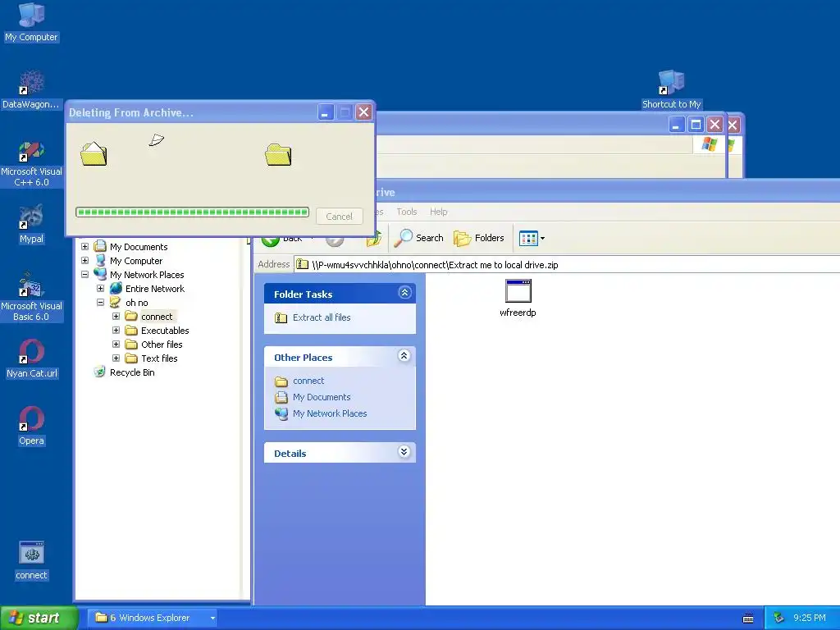Image resolution: width=840 pixels, height=630 pixels.
Task: Expand My Documents tree node
Action: (x=84, y=246)
